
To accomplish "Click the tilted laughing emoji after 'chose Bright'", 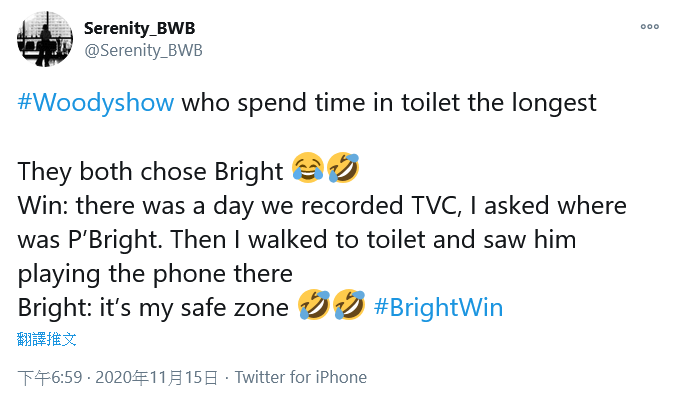I will (x=343, y=168).
